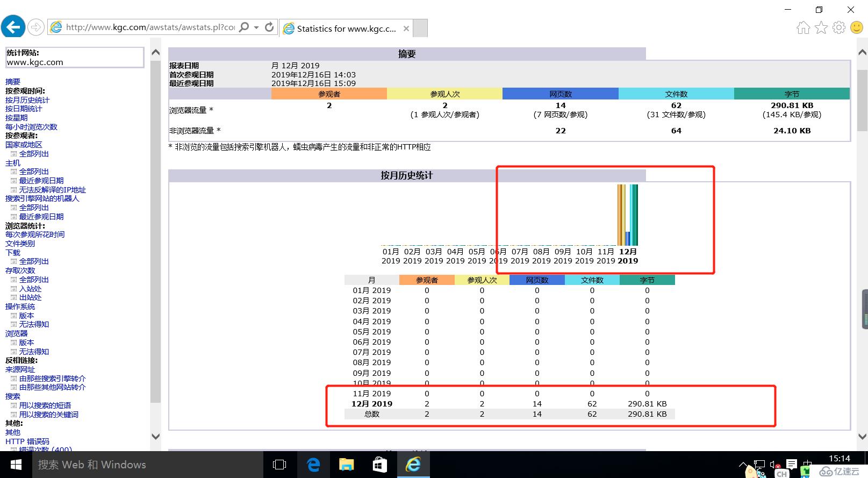The image size is (868, 478).
Task: Open Task View on the taskbar
Action: click(280, 465)
